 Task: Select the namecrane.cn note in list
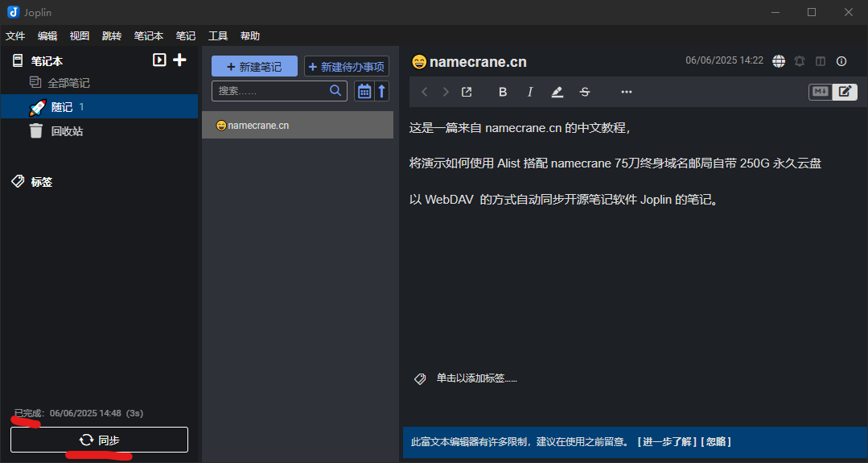[298, 125]
